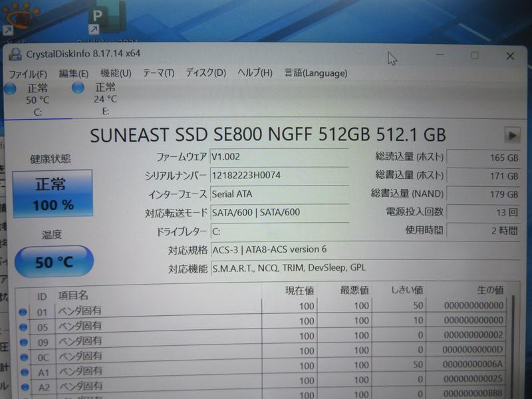
Task: Open the テーマ(T) menu
Action: 158,73
